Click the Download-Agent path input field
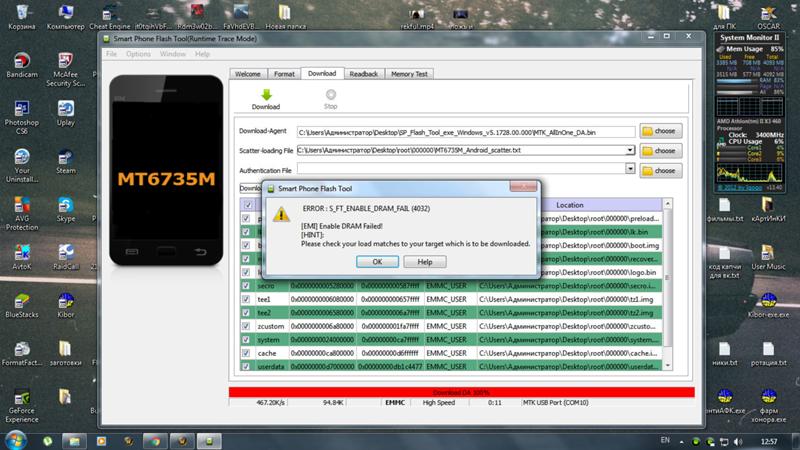Screen dimensions: 800x450 pos(466,132)
